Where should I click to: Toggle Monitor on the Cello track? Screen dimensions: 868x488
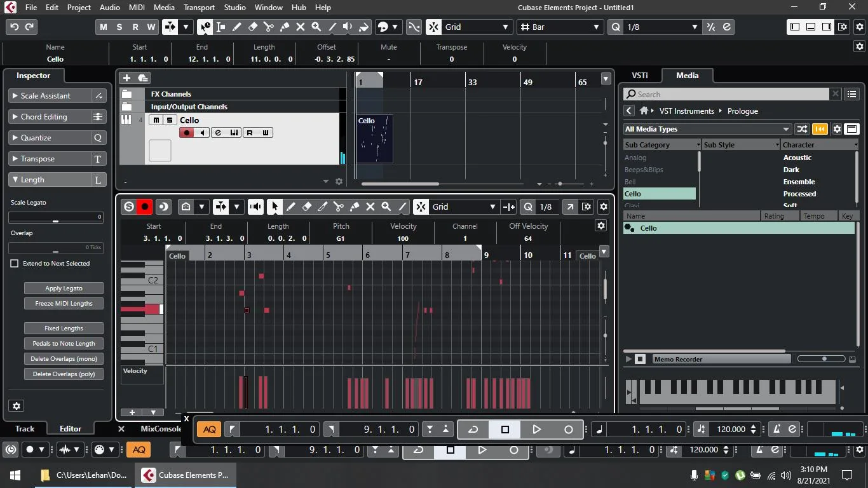click(x=202, y=133)
